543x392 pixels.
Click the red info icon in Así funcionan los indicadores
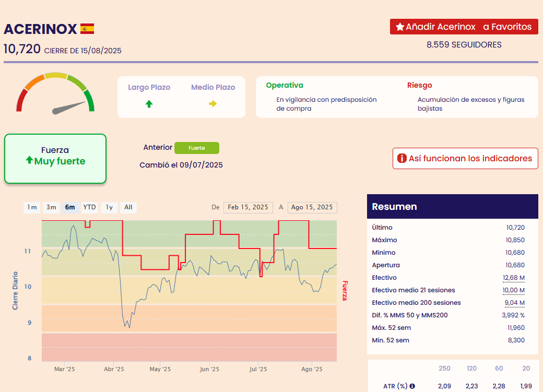(x=402, y=158)
